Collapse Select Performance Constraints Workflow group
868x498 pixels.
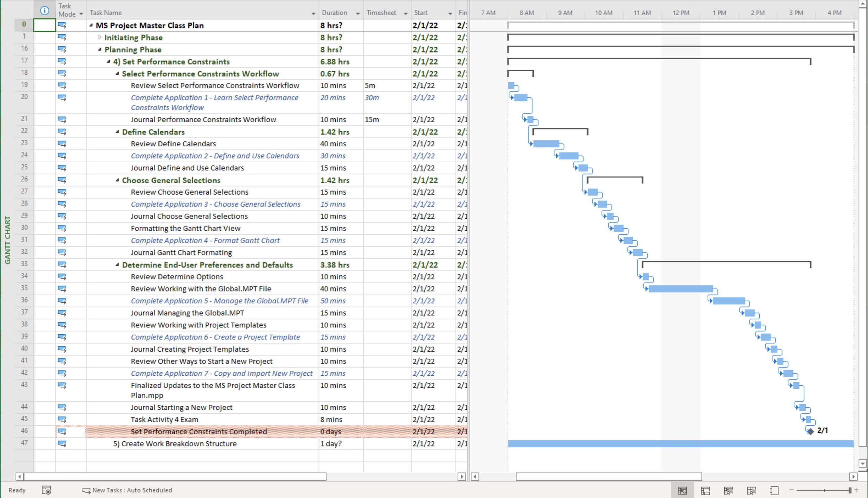coord(117,74)
